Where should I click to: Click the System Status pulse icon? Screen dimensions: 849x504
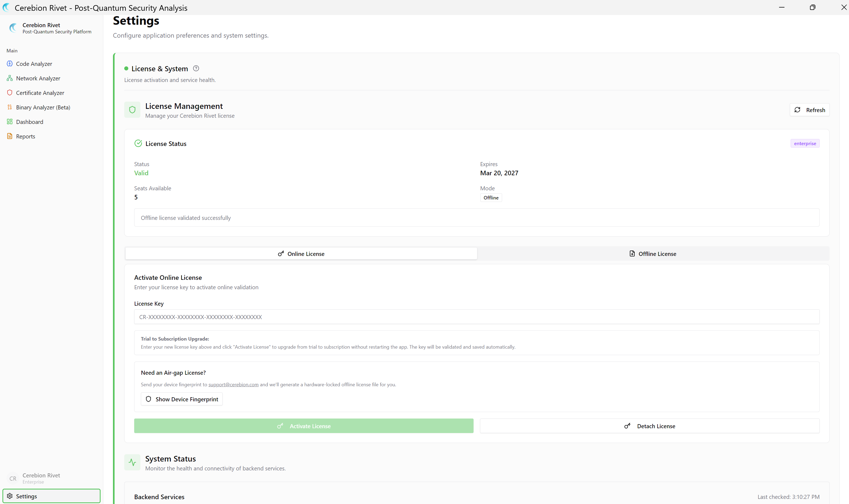[132, 462]
